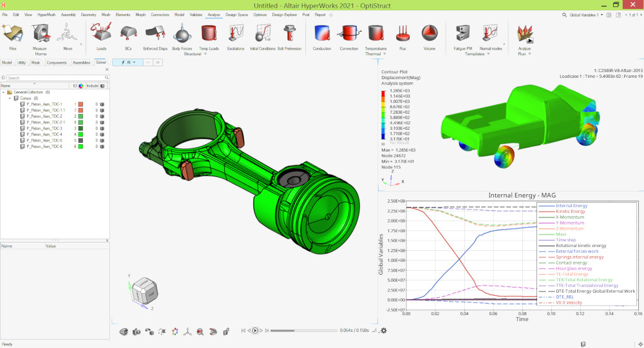This screenshot has height=348, width=644.
Task: Open the Temp Loads tool
Action: click(x=209, y=33)
